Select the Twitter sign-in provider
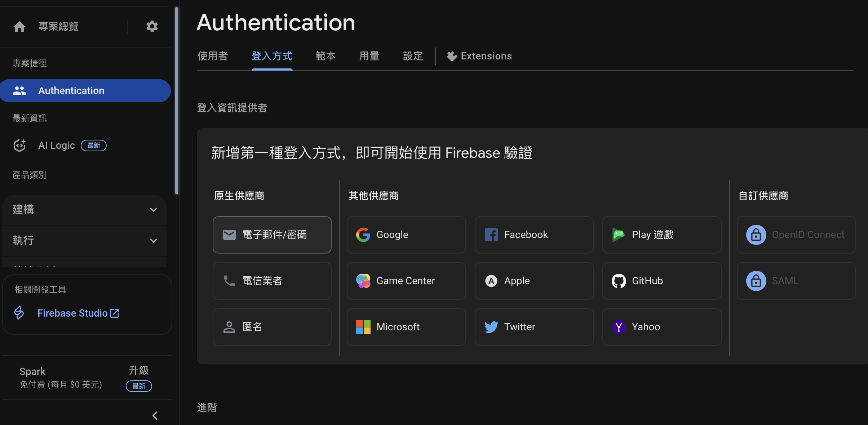Screen dimensions: 868x425 [534, 327]
